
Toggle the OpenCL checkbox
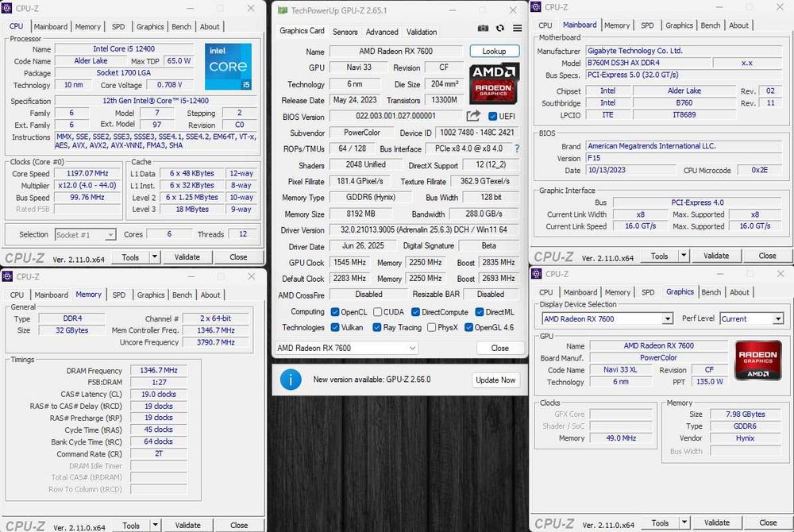(335, 312)
